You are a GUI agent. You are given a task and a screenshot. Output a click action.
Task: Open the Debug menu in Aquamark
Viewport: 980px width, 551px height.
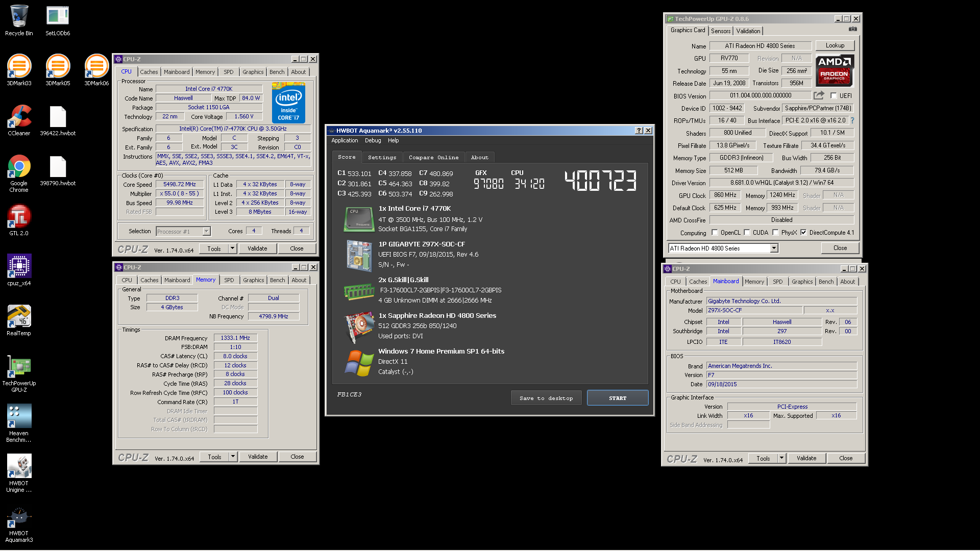click(373, 140)
